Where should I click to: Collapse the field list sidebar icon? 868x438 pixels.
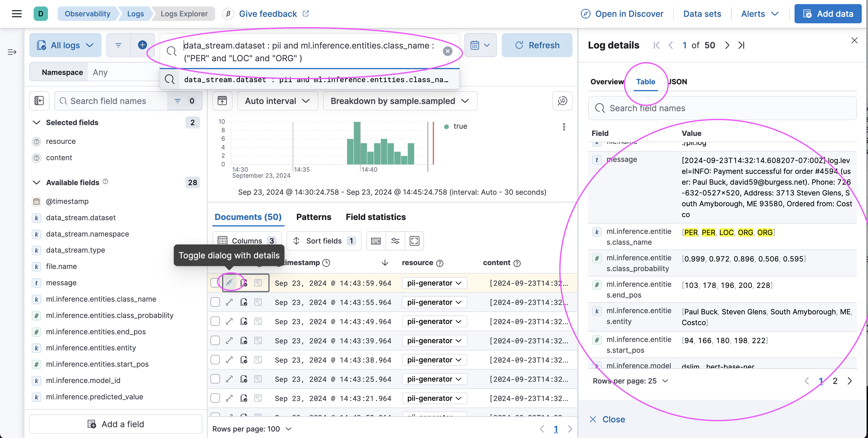[x=39, y=101]
